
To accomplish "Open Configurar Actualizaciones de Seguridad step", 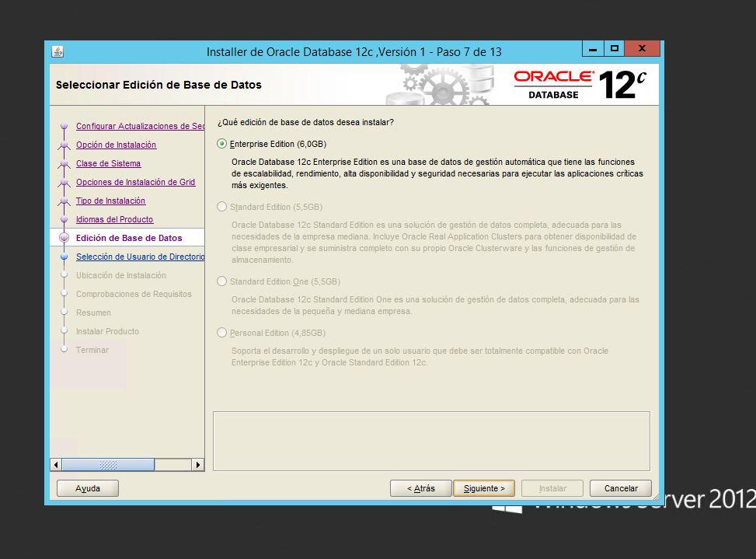I will point(140,126).
